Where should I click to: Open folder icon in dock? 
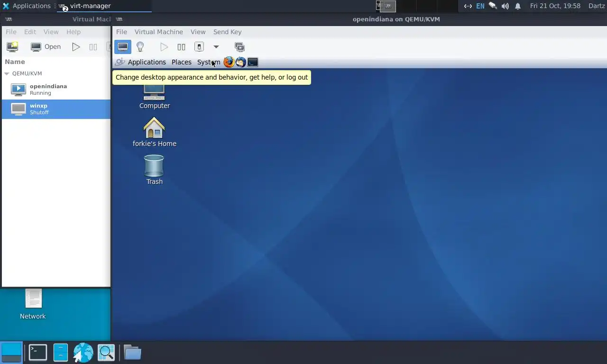[x=132, y=352]
